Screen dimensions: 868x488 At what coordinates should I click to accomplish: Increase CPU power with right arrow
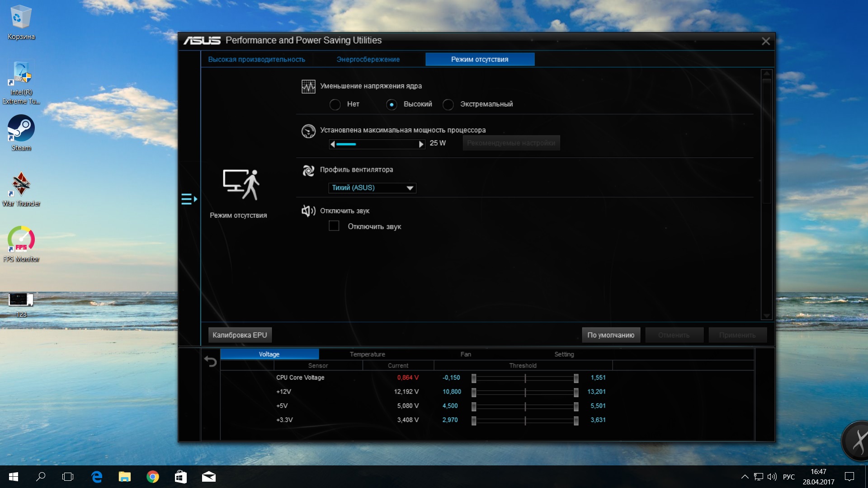421,144
